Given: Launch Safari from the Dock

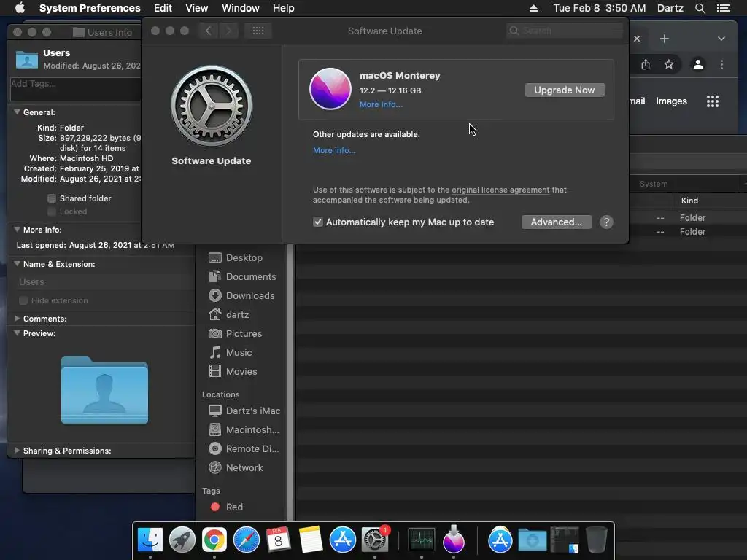Looking at the screenshot, I should coord(247,540).
